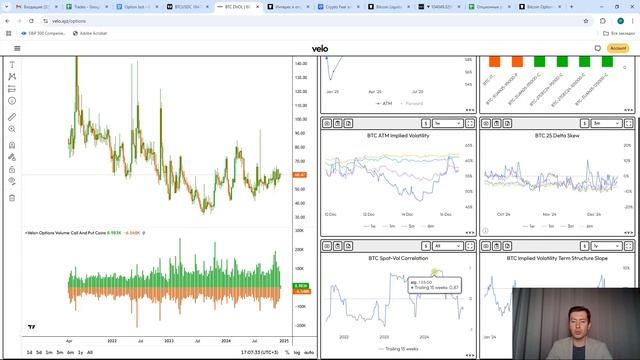Bookmark this page with the star icon
The image size is (640, 360).
click(586, 21)
